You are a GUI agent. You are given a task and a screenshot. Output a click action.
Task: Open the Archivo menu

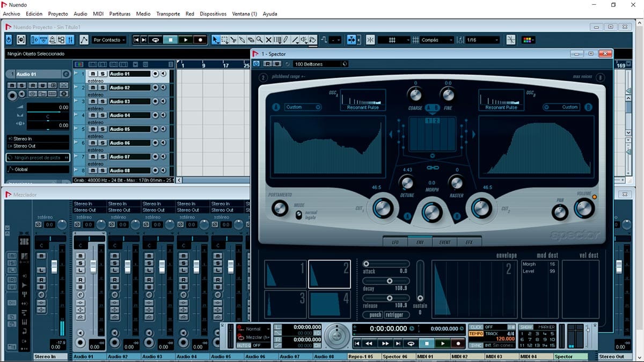(x=11, y=14)
